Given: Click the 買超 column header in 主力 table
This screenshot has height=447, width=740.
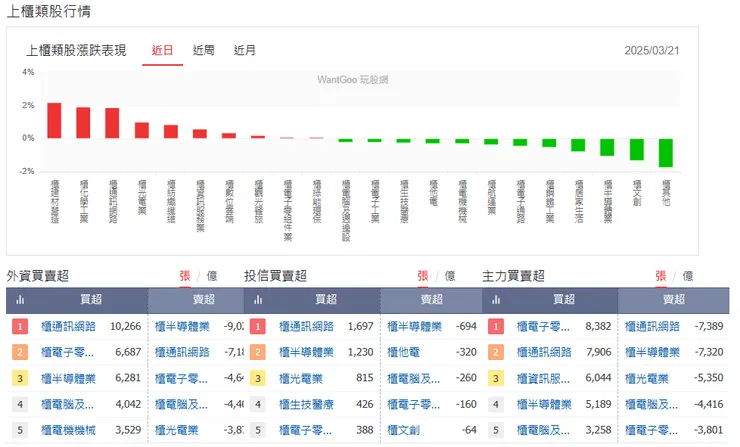Looking at the screenshot, I should [564, 299].
